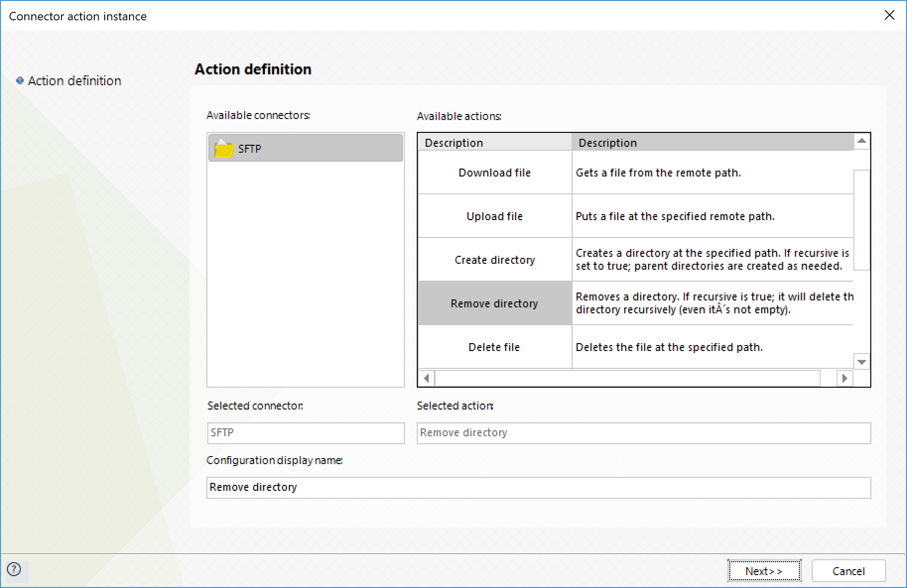Screen dimensions: 907x588
Task: Click the Create directory description text
Action: [x=712, y=259]
